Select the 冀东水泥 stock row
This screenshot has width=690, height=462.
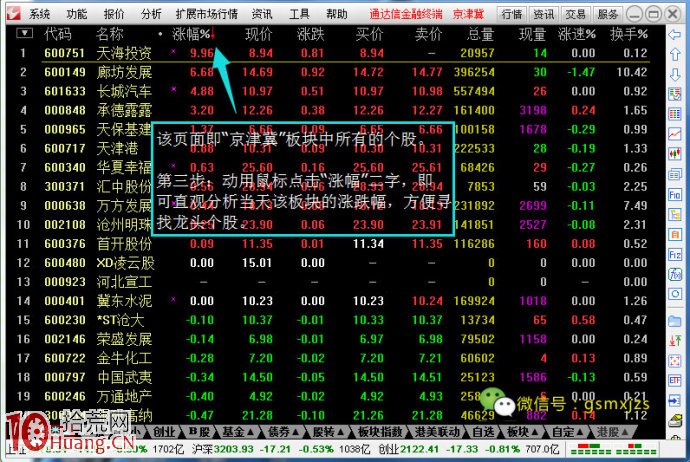(334, 301)
